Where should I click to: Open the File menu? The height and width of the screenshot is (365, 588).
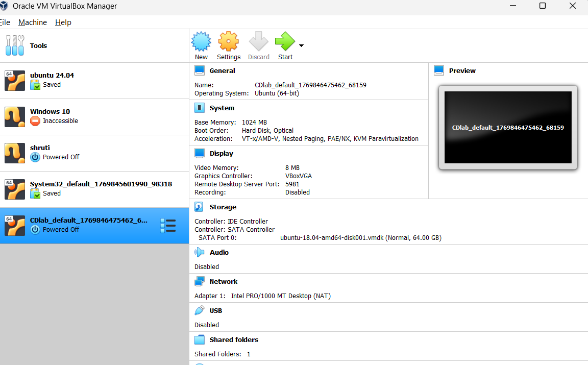pos(5,22)
